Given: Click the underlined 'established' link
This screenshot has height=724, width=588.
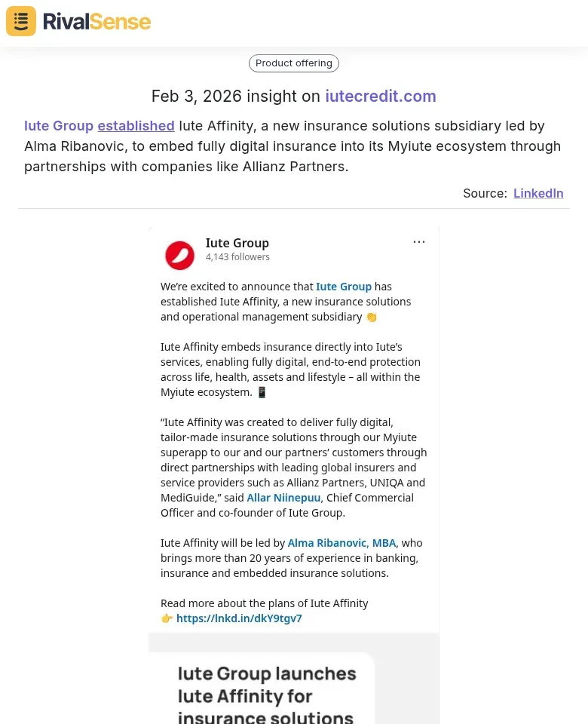Looking at the screenshot, I should coord(136,126).
